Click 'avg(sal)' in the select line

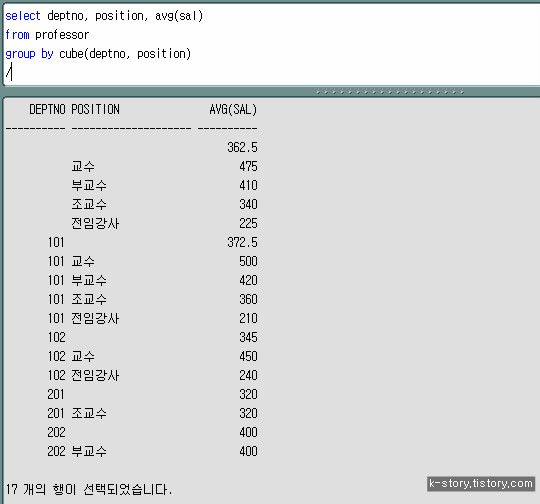click(179, 16)
